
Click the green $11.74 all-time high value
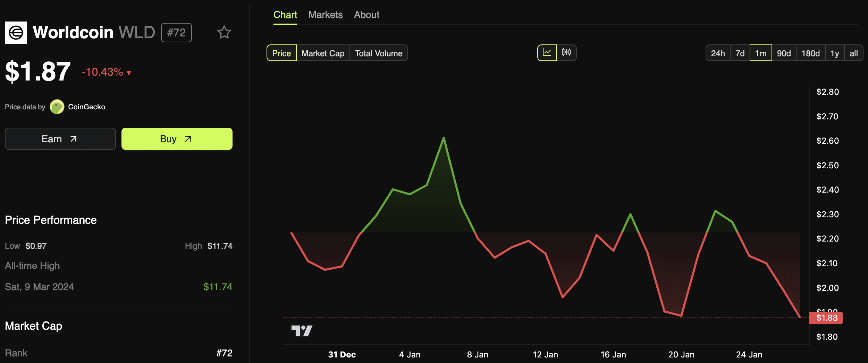(x=218, y=287)
